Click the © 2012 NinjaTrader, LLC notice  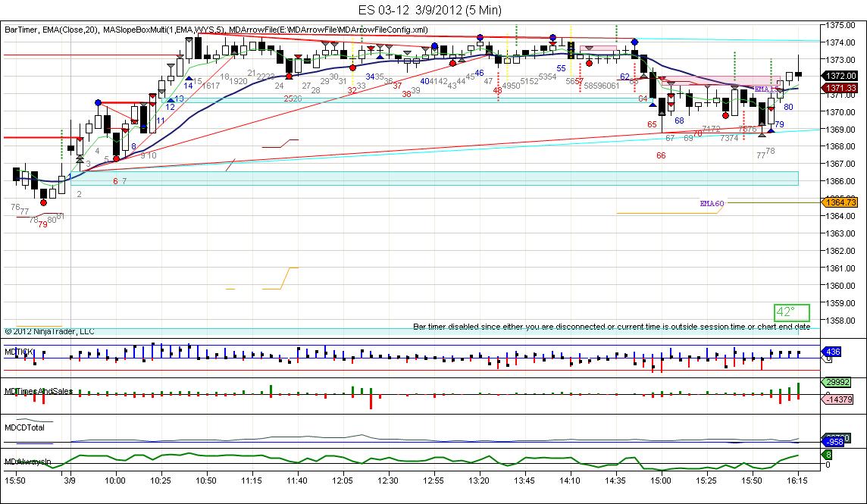50,331
